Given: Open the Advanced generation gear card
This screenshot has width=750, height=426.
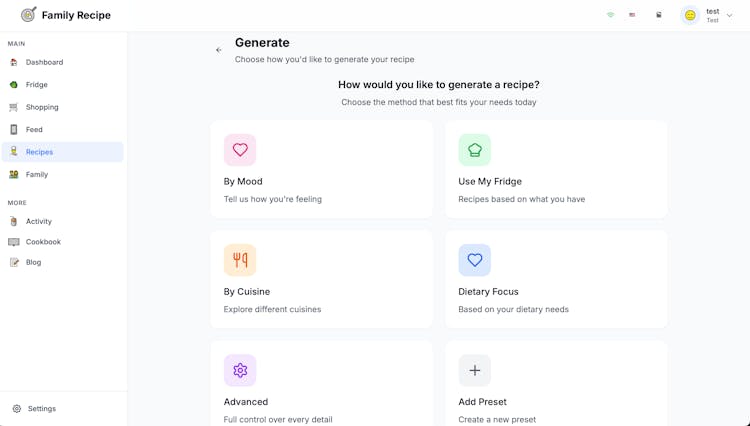Looking at the screenshot, I should (x=321, y=385).
